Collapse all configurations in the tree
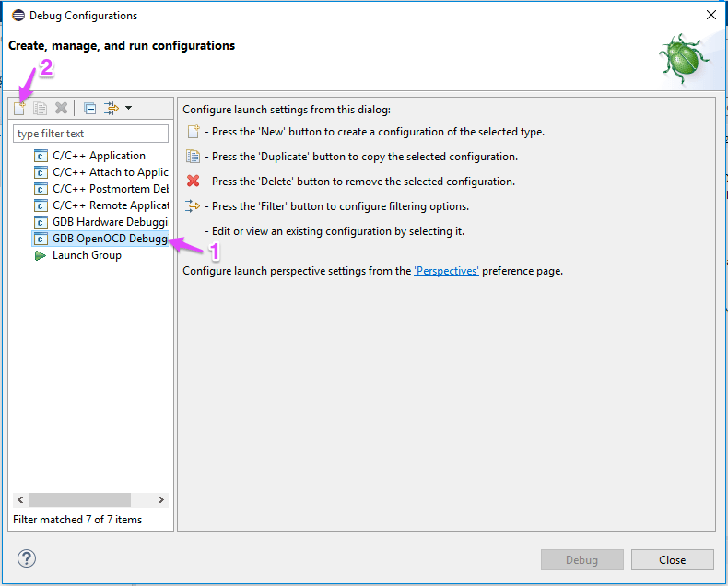 89,108
